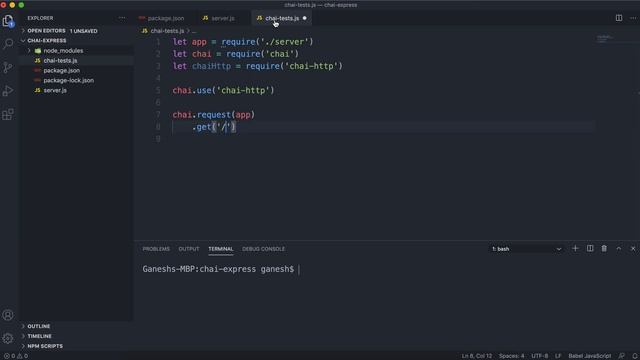Kill the terminal with trash icon
This screenshot has height=360, width=640.
[604, 248]
